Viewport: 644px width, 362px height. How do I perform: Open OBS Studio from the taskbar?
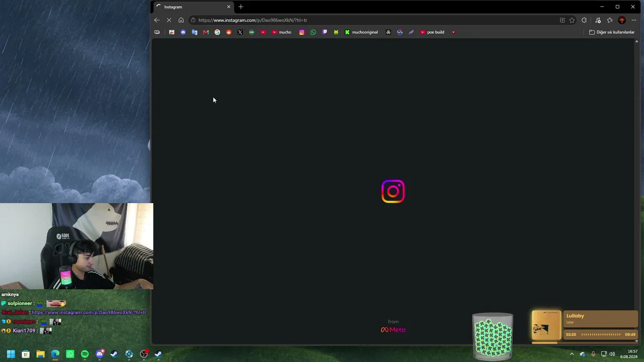[x=144, y=354]
